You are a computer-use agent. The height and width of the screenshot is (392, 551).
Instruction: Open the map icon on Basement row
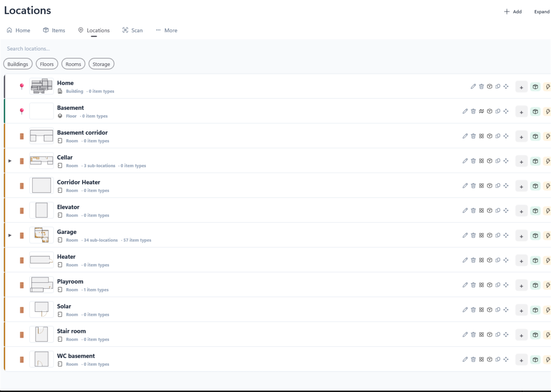point(481,111)
